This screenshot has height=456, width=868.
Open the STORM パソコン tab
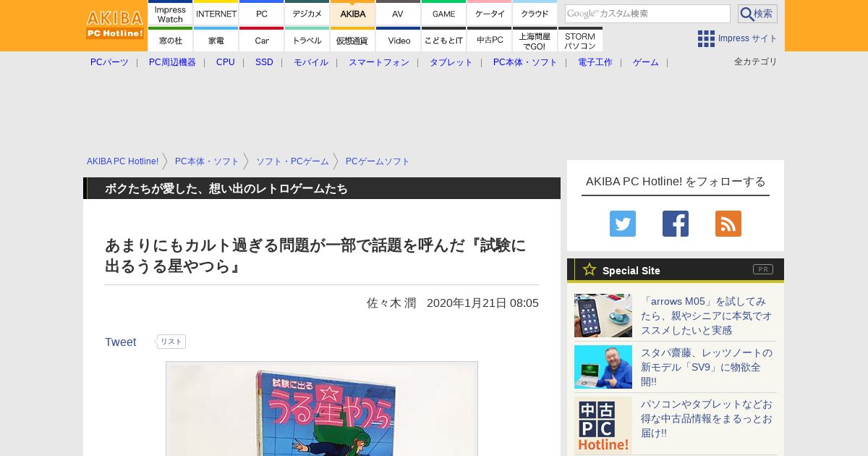[580, 40]
